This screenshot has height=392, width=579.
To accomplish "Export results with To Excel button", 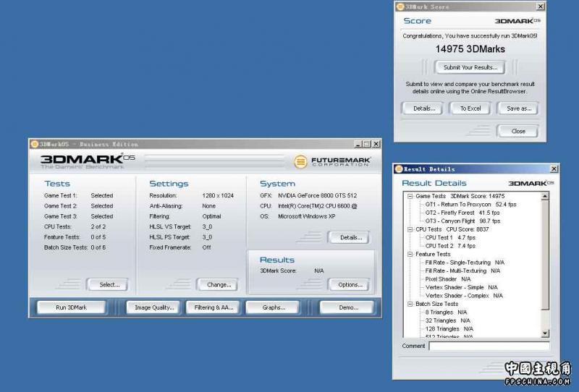I will 470,108.
